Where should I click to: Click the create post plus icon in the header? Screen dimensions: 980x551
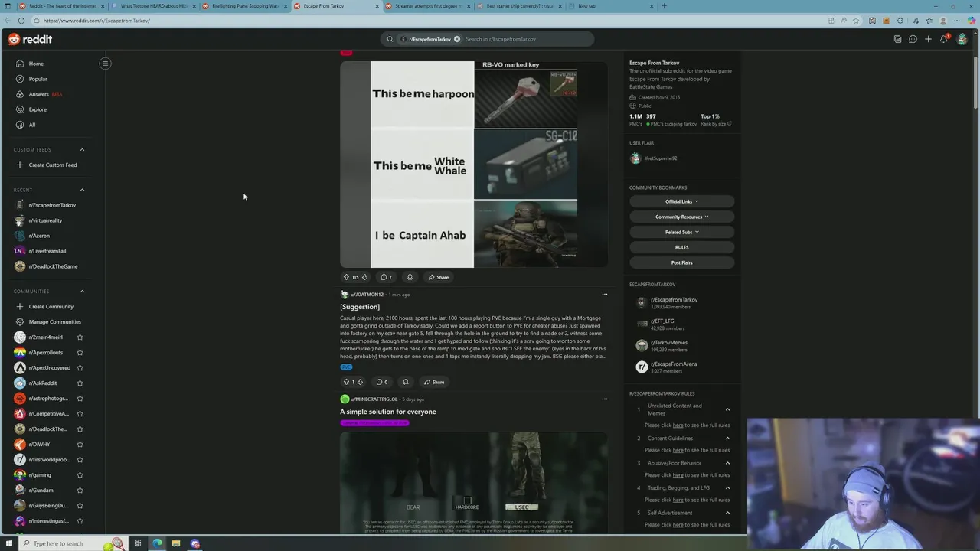click(928, 39)
